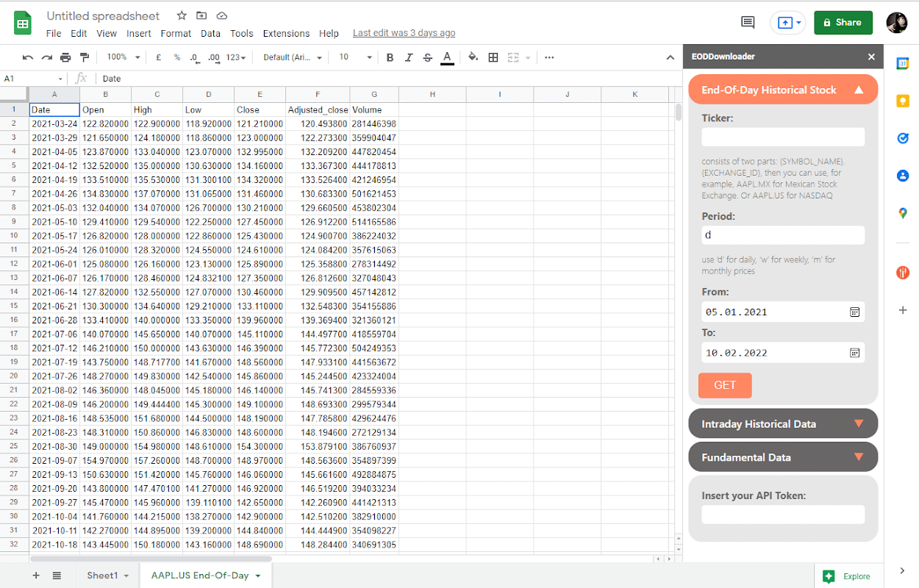Open Google Calendar side panel
Screen dimensions: 919x588
(903, 64)
